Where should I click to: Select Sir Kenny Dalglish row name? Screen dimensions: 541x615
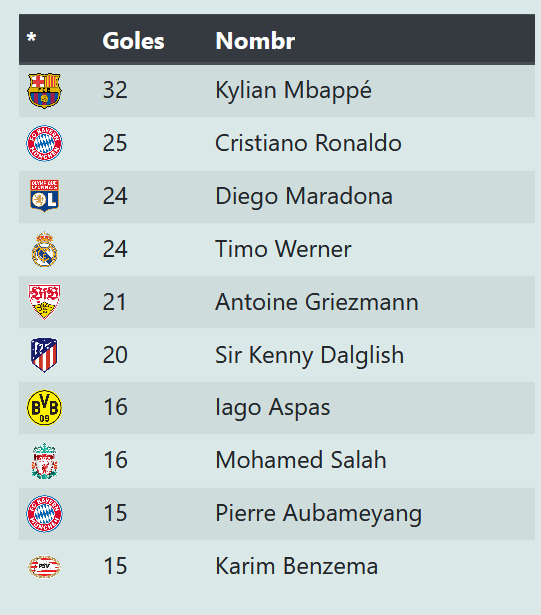309,355
